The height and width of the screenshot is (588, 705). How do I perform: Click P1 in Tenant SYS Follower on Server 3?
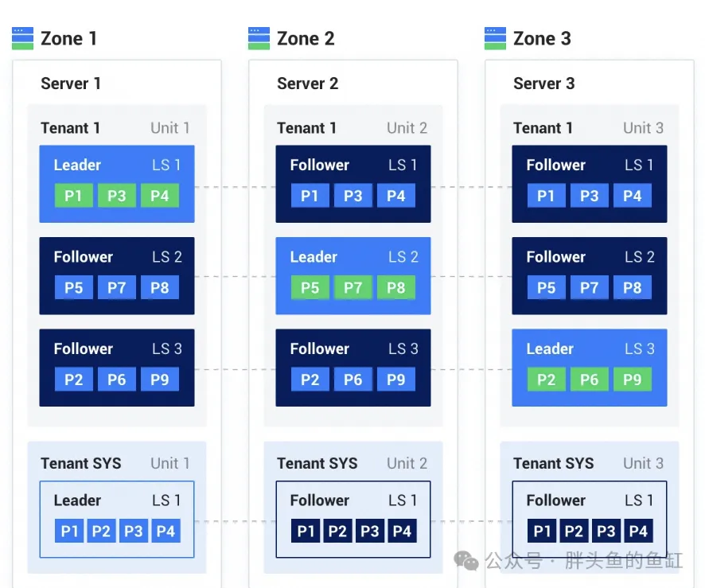tap(542, 531)
